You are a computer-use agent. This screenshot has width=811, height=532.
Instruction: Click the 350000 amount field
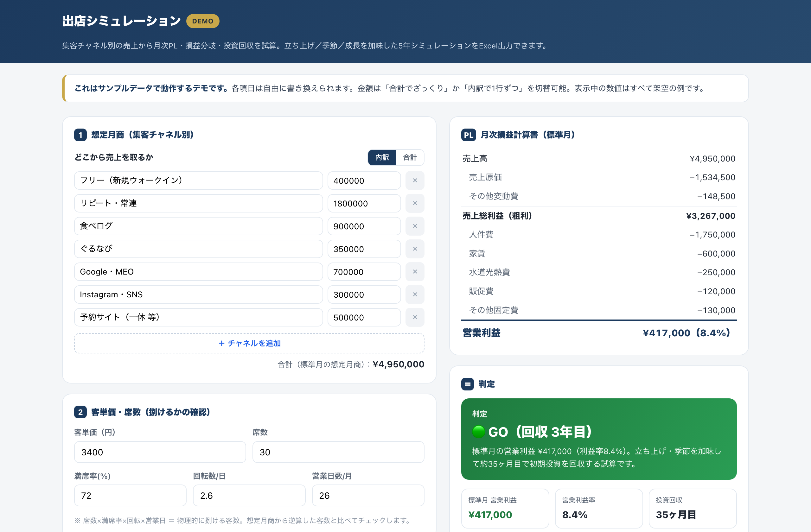click(x=364, y=249)
